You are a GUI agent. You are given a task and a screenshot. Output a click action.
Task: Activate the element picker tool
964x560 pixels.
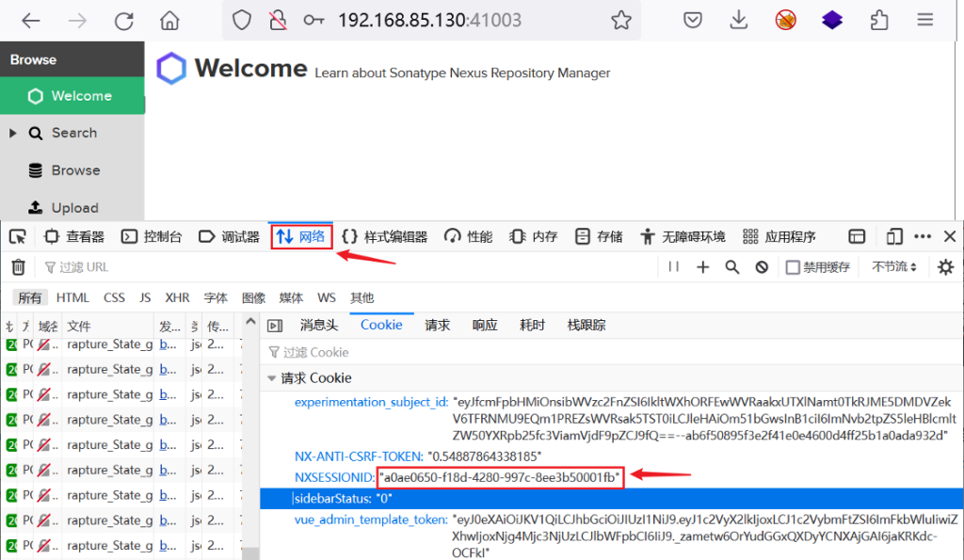click(18, 236)
